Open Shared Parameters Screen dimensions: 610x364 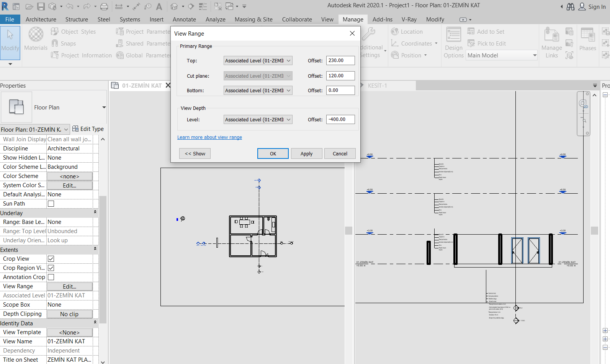[x=143, y=44]
